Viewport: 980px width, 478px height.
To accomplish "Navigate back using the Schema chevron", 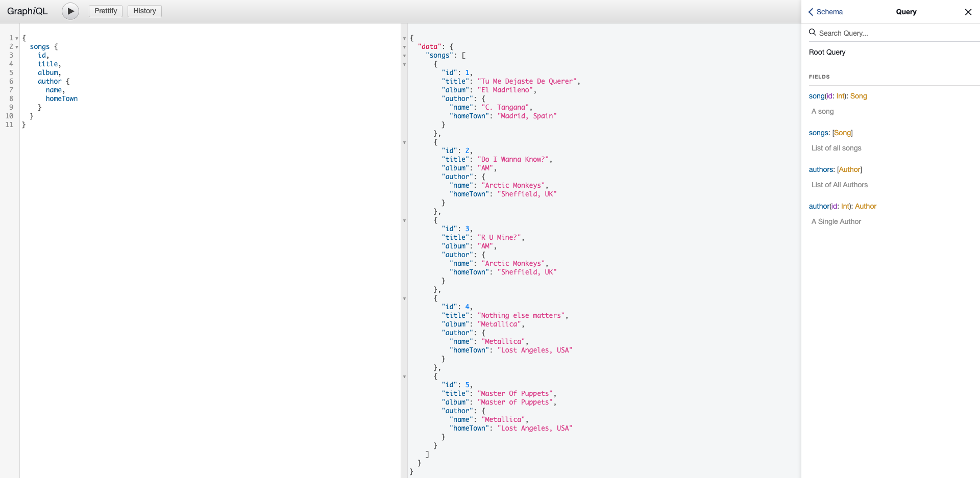I will pos(811,12).
